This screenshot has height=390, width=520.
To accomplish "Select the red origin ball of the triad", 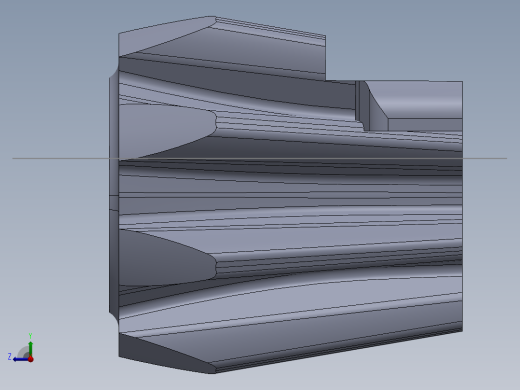I will (x=31, y=359).
